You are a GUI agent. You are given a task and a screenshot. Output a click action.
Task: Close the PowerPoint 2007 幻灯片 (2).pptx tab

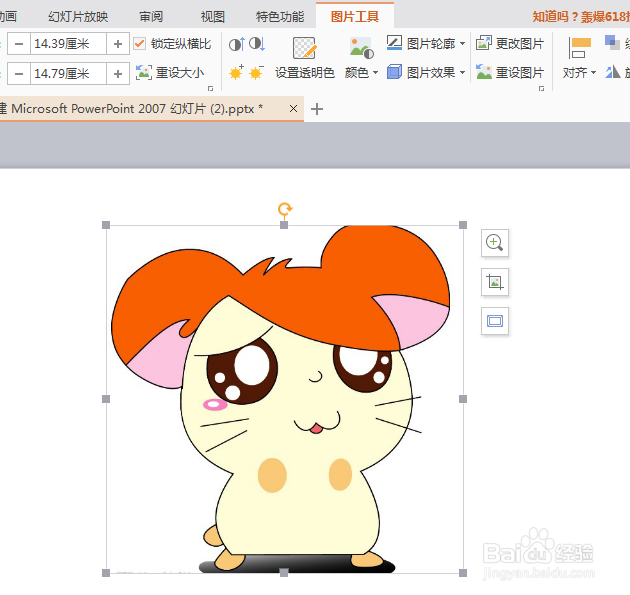293,108
